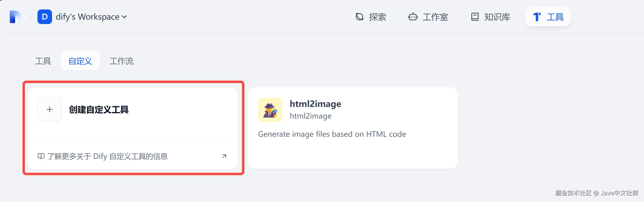This screenshot has width=644, height=202.
Task: Click 创建自定义工具 label
Action: coord(99,109)
